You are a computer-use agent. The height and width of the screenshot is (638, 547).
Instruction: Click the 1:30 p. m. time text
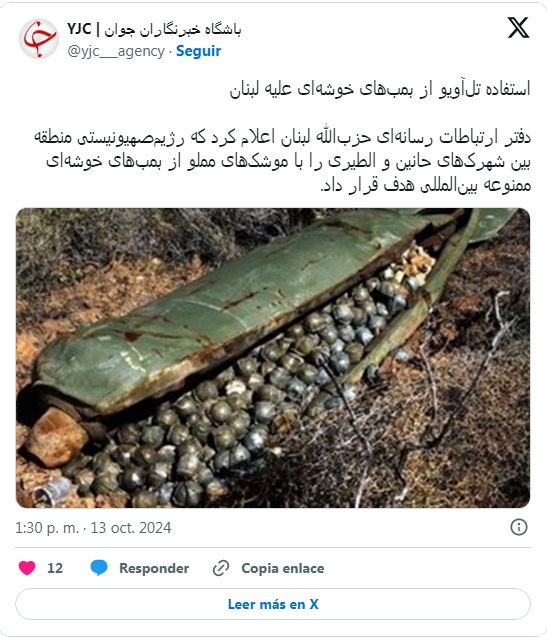[x=47, y=528]
